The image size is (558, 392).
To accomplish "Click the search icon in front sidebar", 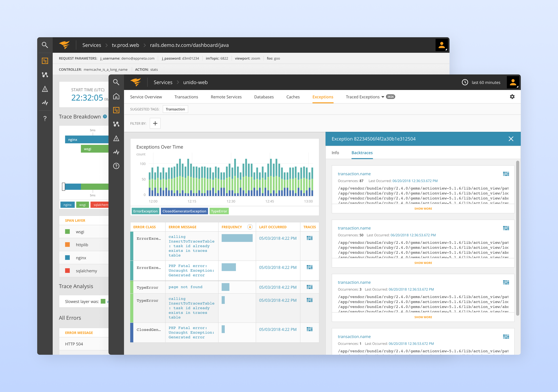I will [116, 82].
